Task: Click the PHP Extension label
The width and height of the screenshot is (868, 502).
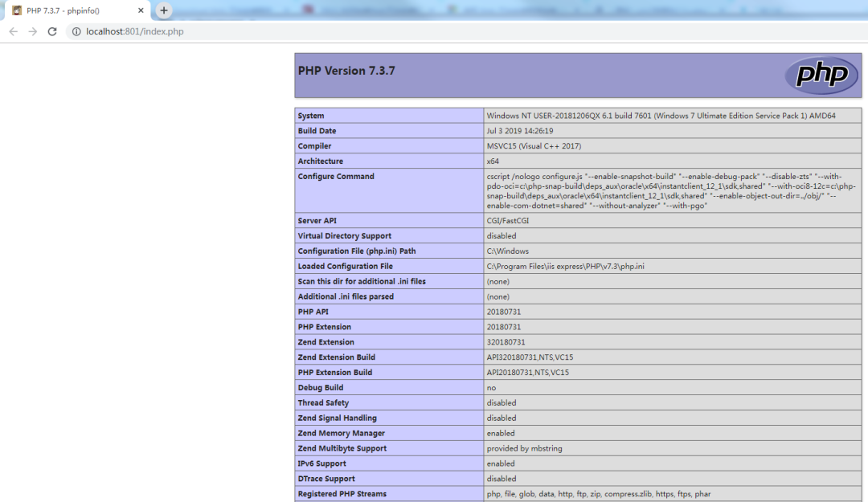Action: tap(325, 327)
